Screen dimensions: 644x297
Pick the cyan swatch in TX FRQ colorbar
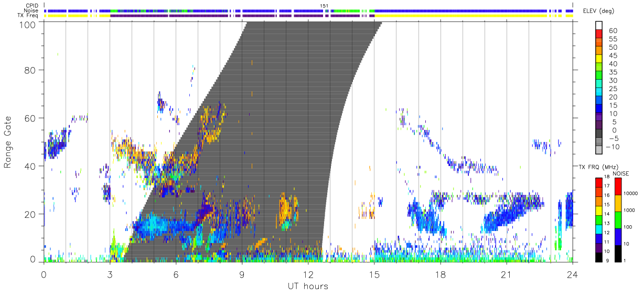598,228
